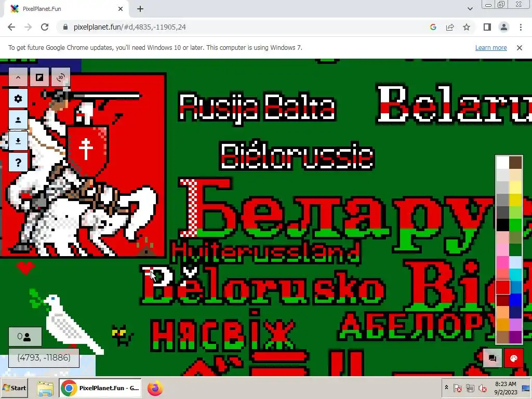Choose the orange color swatch
532x399 pixels.
click(x=503, y=325)
